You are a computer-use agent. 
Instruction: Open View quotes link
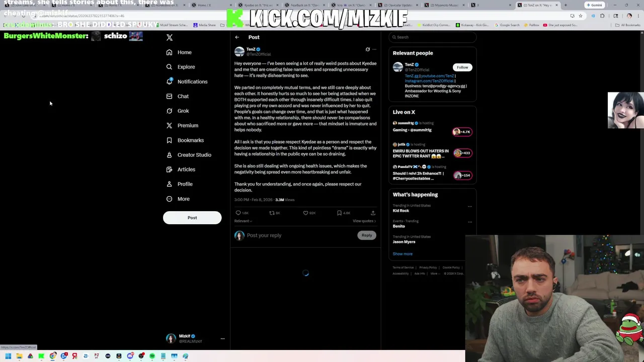(x=364, y=221)
